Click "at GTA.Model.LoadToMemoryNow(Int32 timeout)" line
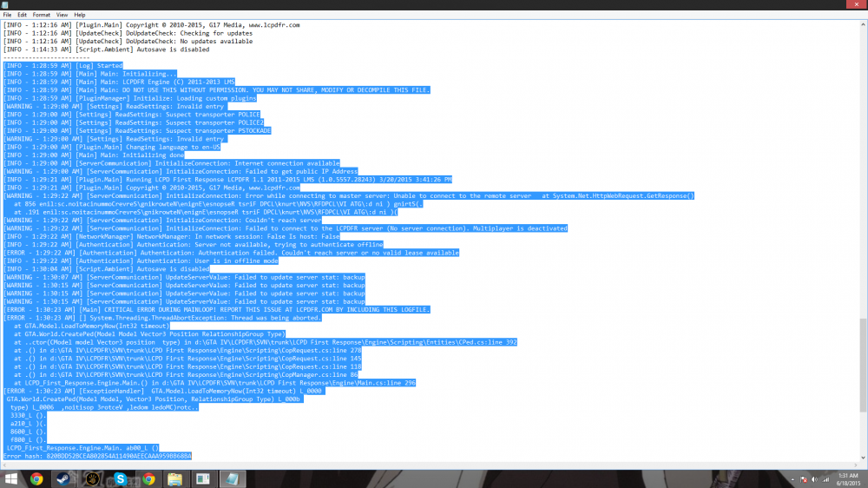The height and width of the screenshot is (488, 868). 91,326
